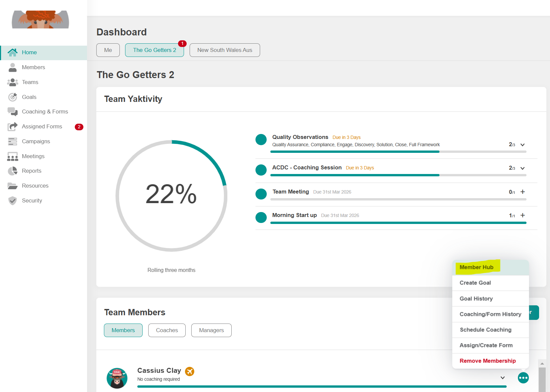550x392 pixels.
Task: Click the Home icon in sidebar
Action: click(13, 52)
